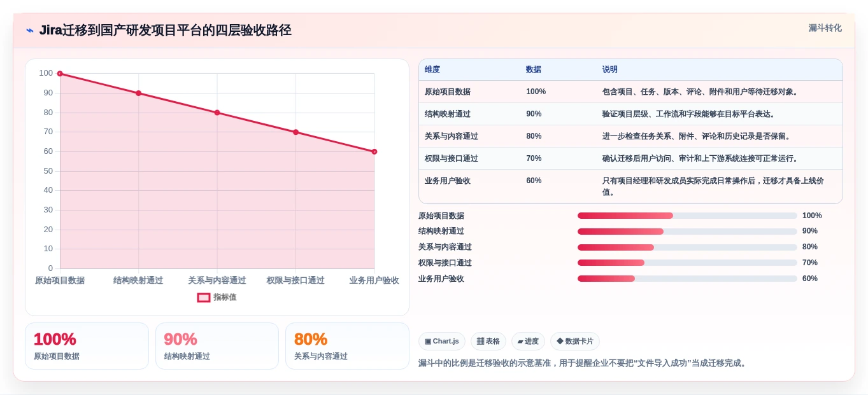Click the chart point at 权限与接口通过 70

pos(295,132)
